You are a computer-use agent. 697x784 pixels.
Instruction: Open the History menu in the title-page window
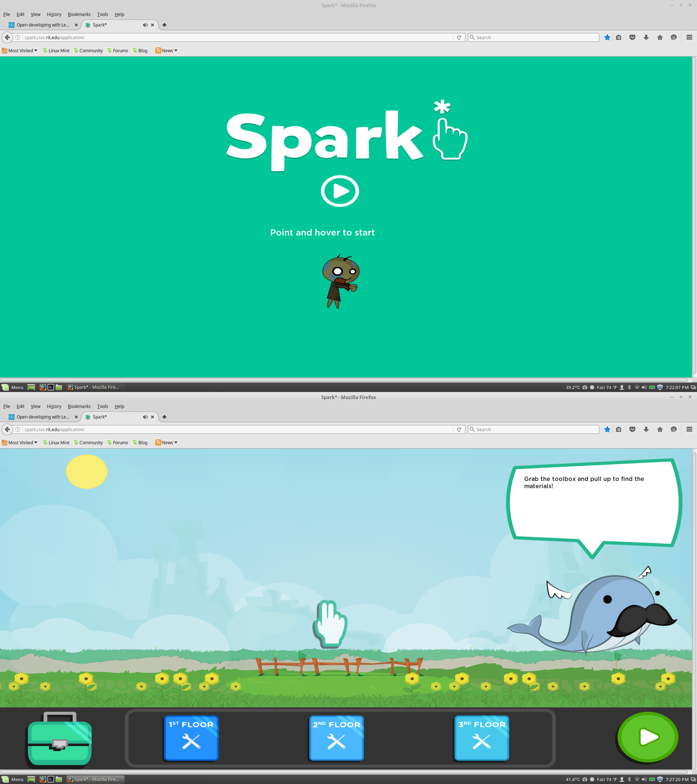(x=54, y=14)
